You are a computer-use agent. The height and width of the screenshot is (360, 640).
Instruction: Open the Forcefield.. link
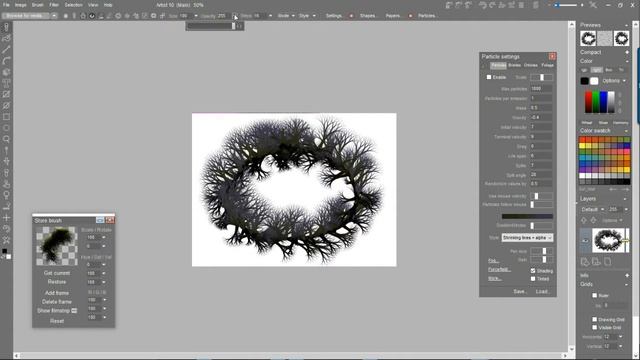(x=499, y=269)
